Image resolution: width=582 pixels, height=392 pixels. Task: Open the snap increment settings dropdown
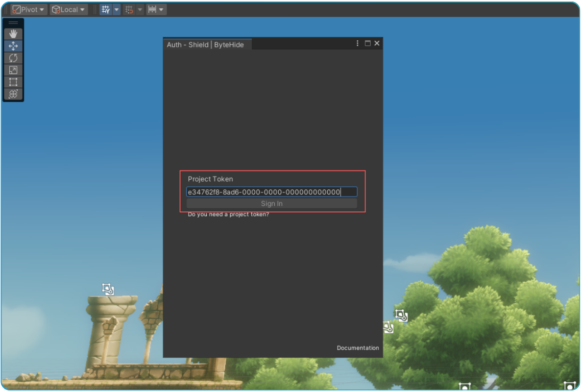(x=156, y=10)
